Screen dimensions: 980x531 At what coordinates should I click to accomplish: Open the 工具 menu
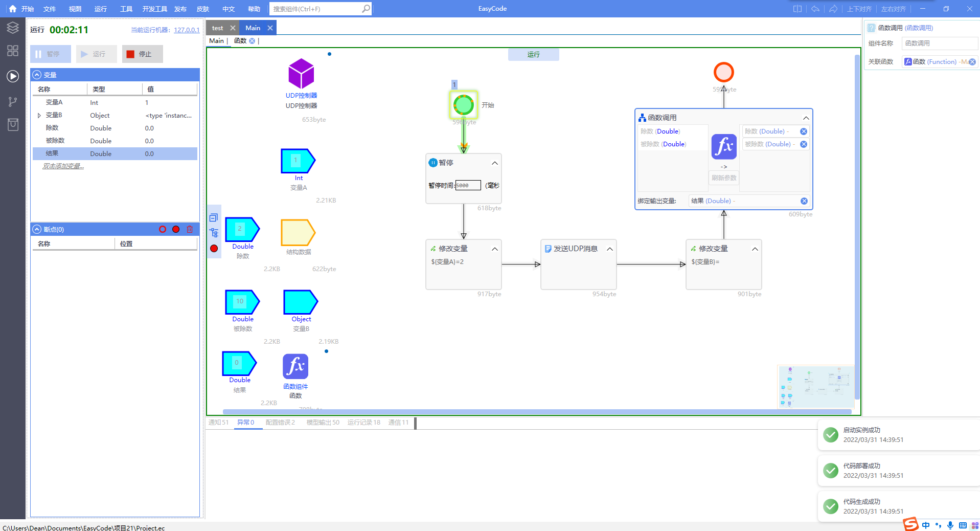tap(126, 9)
